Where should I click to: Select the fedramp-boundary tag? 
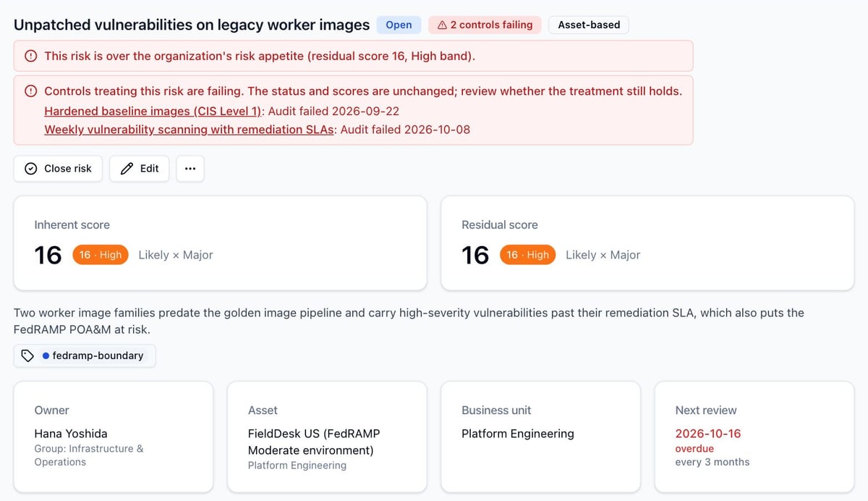tap(85, 355)
